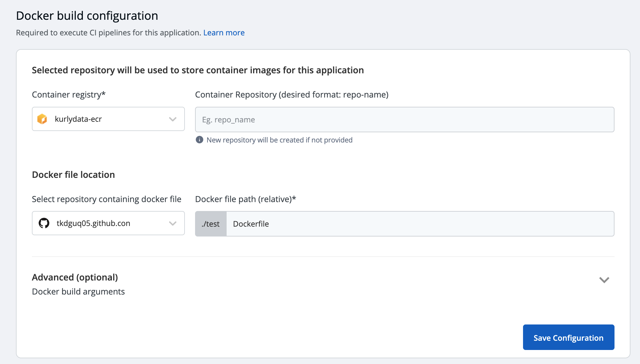Save the Docker build configuration

569,337
